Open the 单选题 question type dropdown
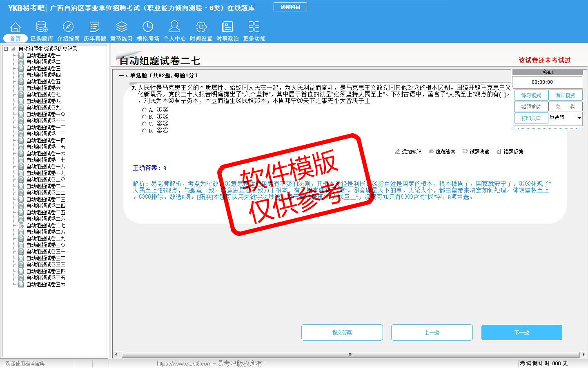 click(579, 118)
